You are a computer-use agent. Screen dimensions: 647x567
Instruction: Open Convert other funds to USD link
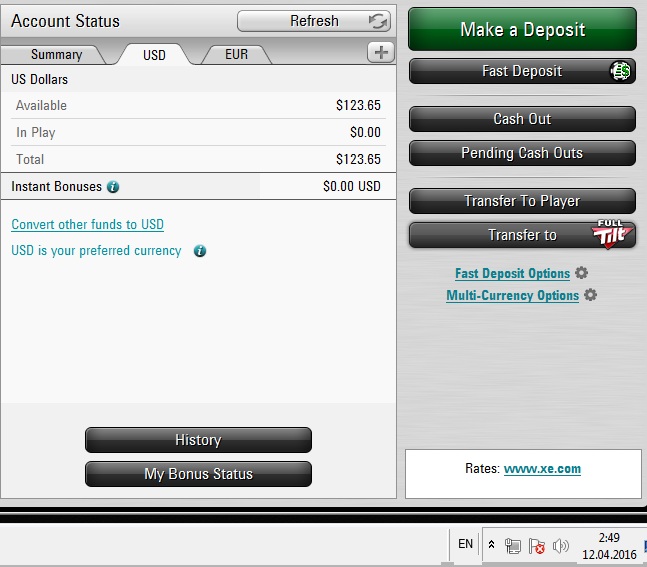[x=87, y=224]
